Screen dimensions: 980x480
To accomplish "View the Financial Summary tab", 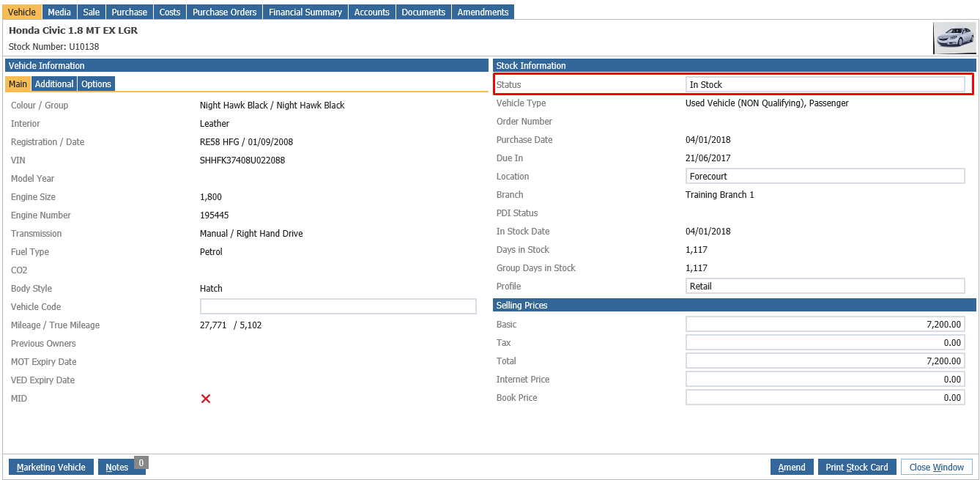I will [305, 12].
